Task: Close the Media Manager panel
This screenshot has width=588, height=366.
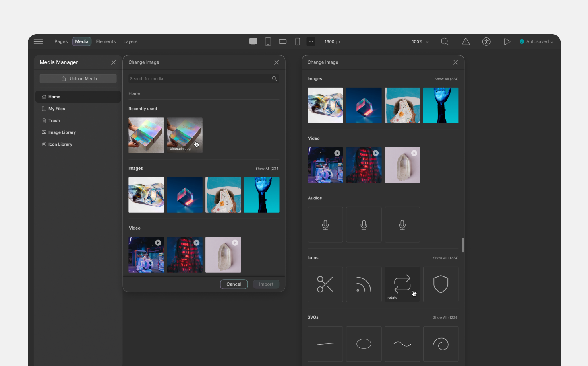Action: (114, 62)
